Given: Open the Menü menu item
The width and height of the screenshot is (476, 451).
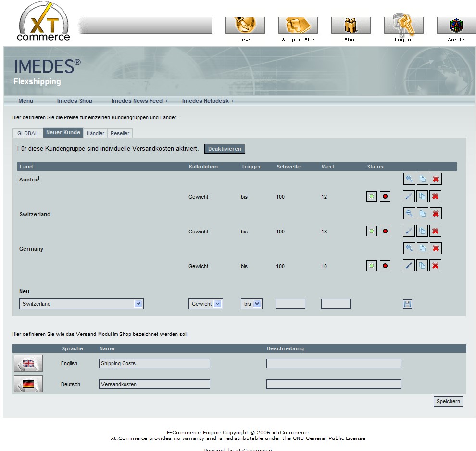Looking at the screenshot, I should [26, 101].
